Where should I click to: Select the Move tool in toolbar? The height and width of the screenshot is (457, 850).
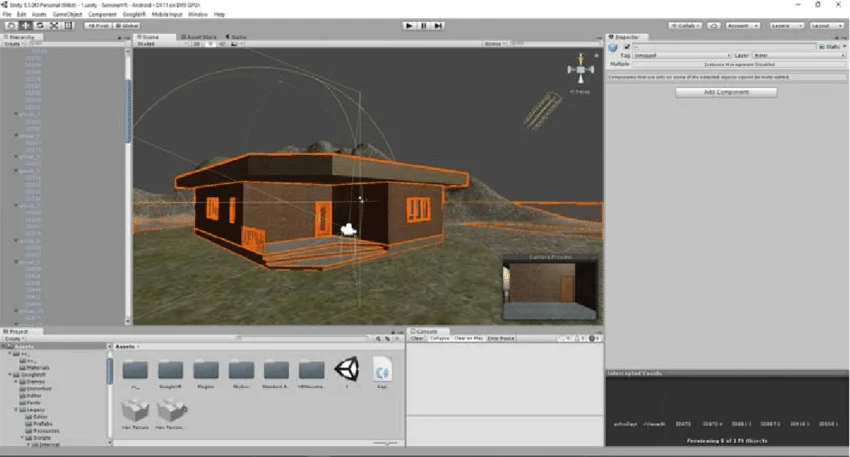click(25, 25)
